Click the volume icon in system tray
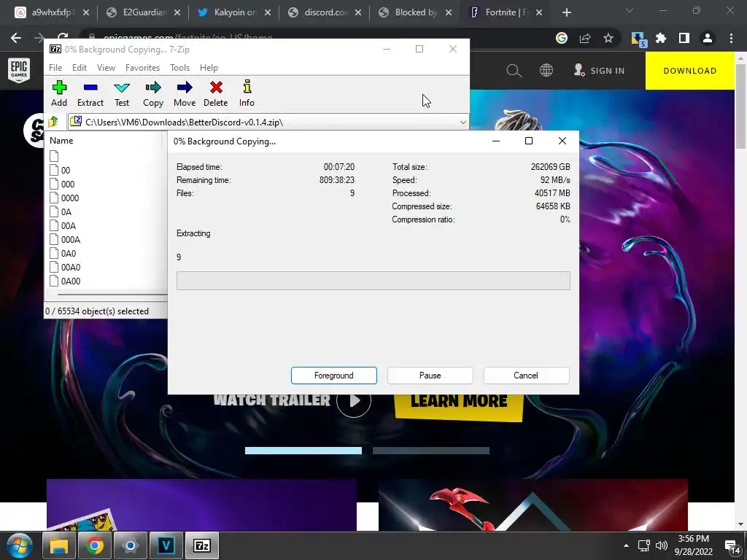This screenshot has width=747, height=560. click(661, 545)
